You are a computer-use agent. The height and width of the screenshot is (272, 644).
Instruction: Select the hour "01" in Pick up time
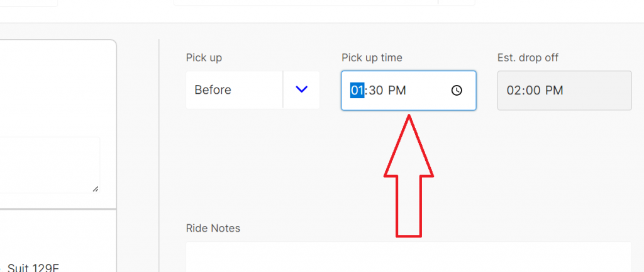click(x=357, y=90)
